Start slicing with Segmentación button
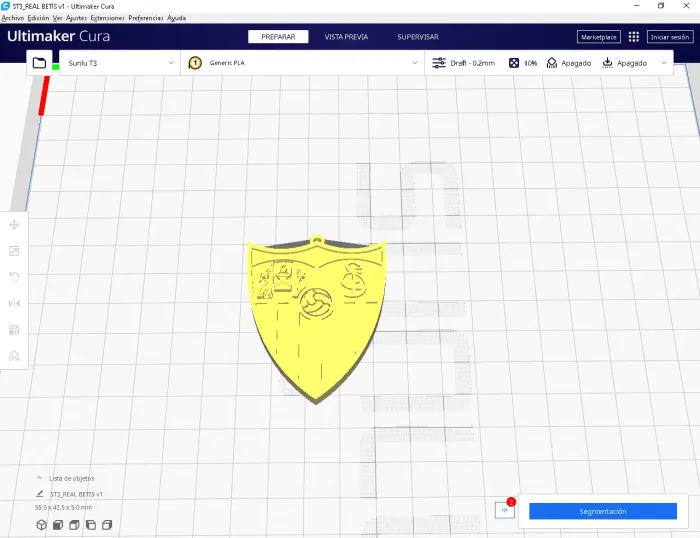Image resolution: width=700 pixels, height=538 pixels. click(603, 511)
